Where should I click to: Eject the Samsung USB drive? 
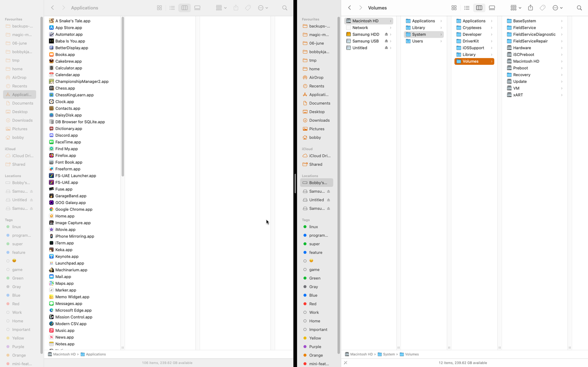click(387, 41)
